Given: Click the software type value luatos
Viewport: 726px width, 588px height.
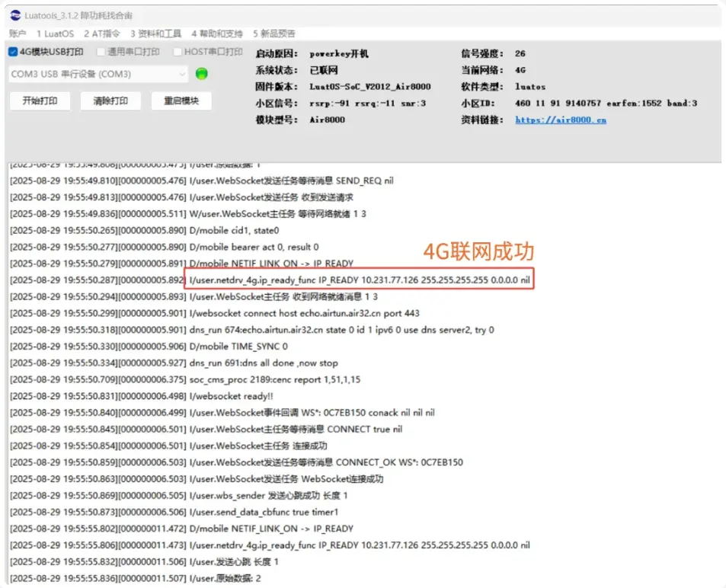Looking at the screenshot, I should (530, 87).
